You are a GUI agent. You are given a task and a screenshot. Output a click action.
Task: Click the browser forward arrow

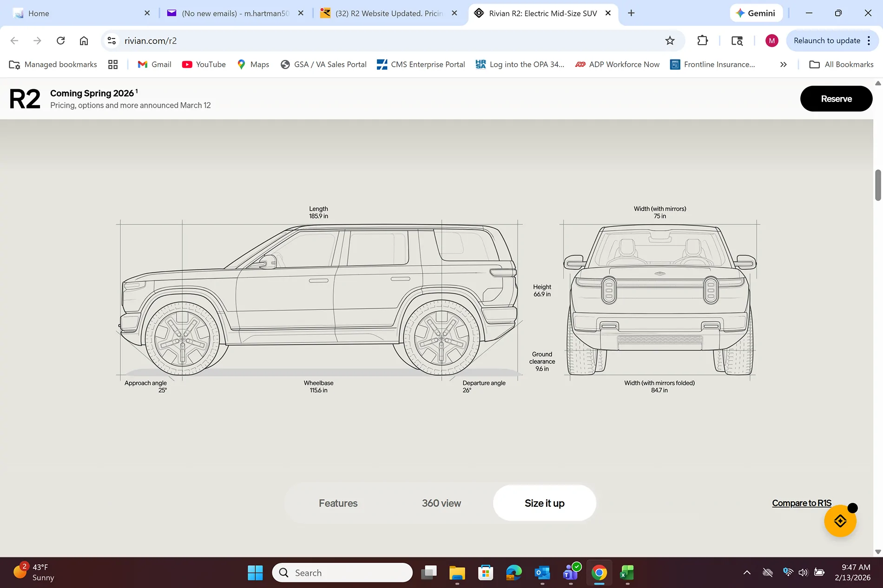click(37, 40)
